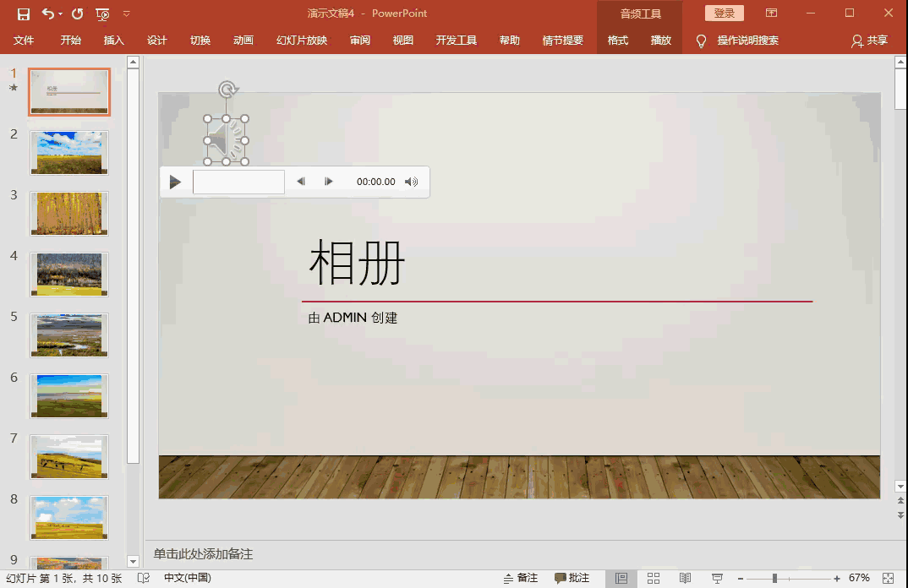Click the audio playback progress bar
908x588 pixels.
pos(238,182)
